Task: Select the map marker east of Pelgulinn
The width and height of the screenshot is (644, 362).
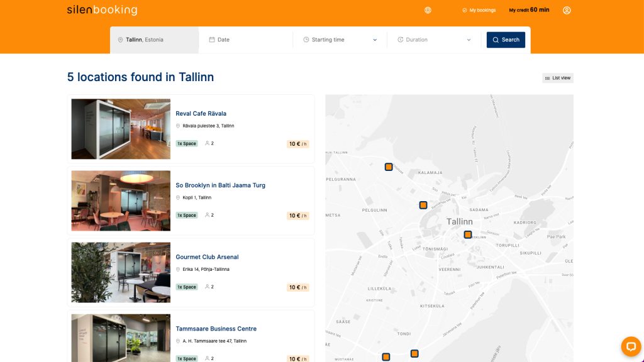Action: coord(423,205)
